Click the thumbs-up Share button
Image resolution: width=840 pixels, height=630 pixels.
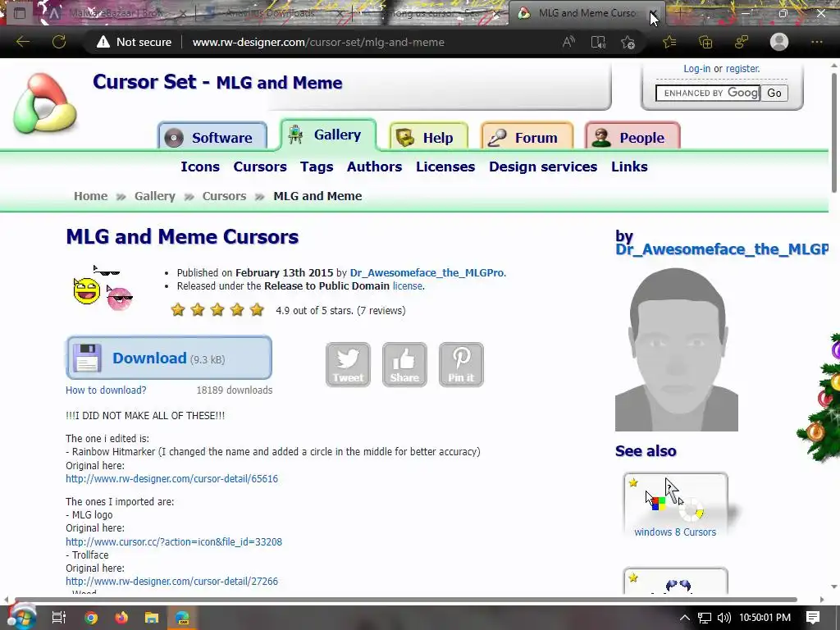click(x=404, y=364)
